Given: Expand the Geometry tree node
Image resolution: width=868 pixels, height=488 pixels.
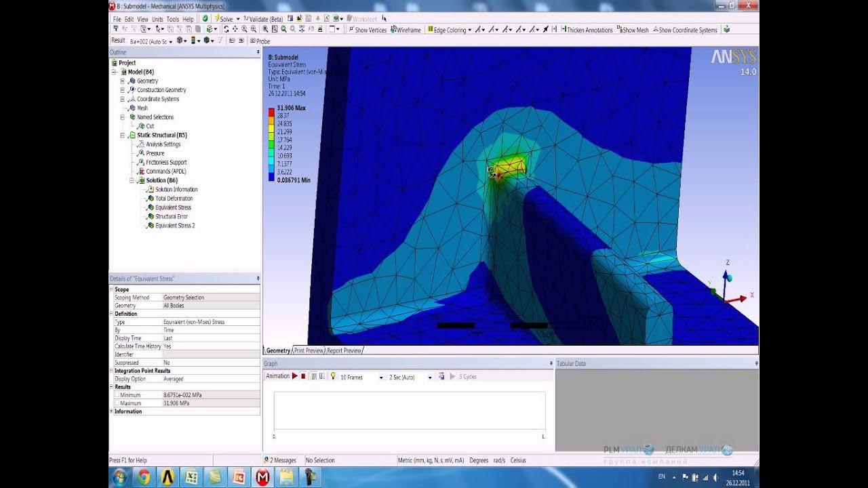Looking at the screenshot, I should point(123,81).
